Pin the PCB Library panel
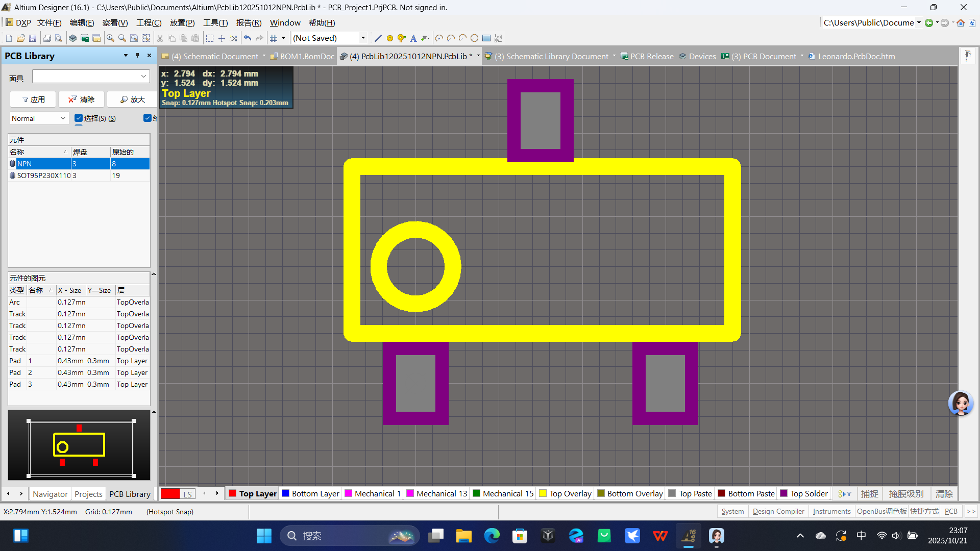This screenshot has height=551, width=980. (137, 56)
